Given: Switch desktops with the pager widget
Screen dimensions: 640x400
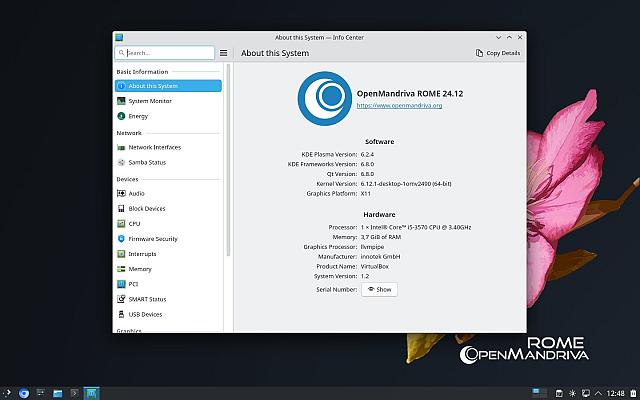Looking at the screenshot, I should [x=539, y=393].
